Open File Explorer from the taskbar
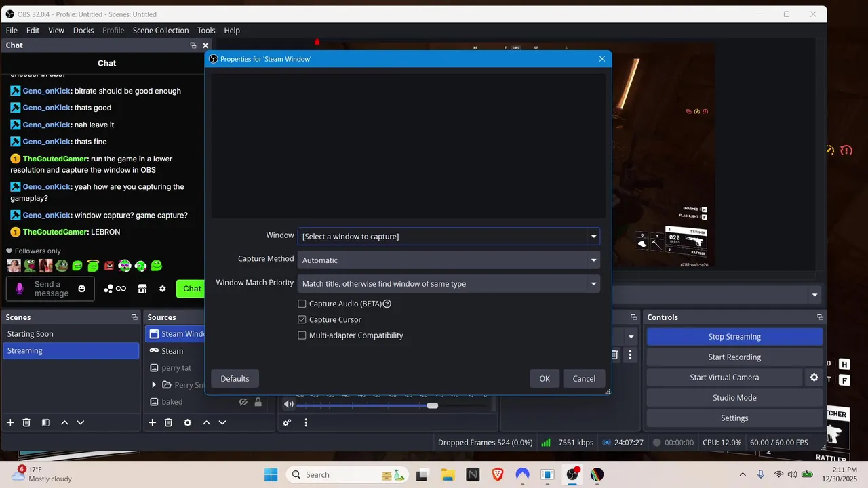 pyautogui.click(x=447, y=474)
